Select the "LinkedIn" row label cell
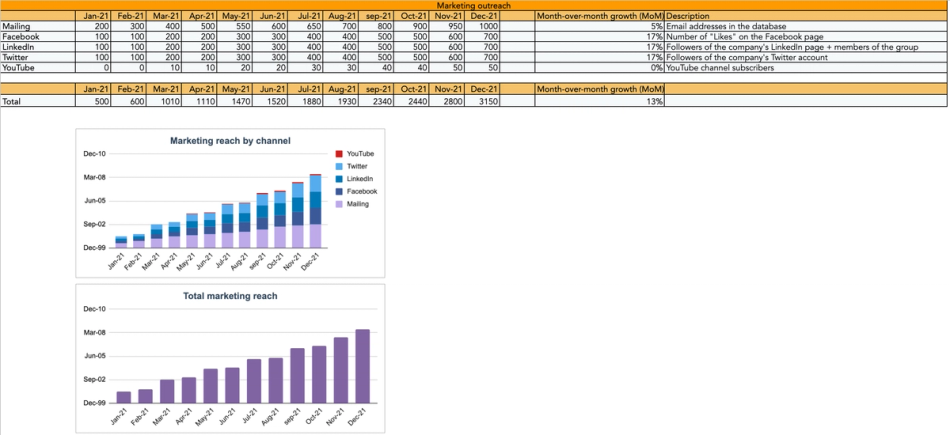Image resolution: width=950 pixels, height=435 pixels. coord(38,47)
